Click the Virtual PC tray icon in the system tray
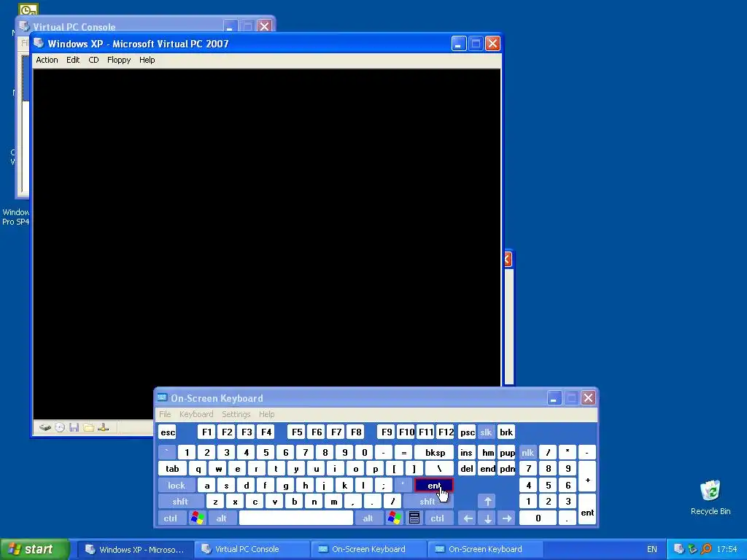Image resolution: width=747 pixels, height=560 pixels. [679, 549]
